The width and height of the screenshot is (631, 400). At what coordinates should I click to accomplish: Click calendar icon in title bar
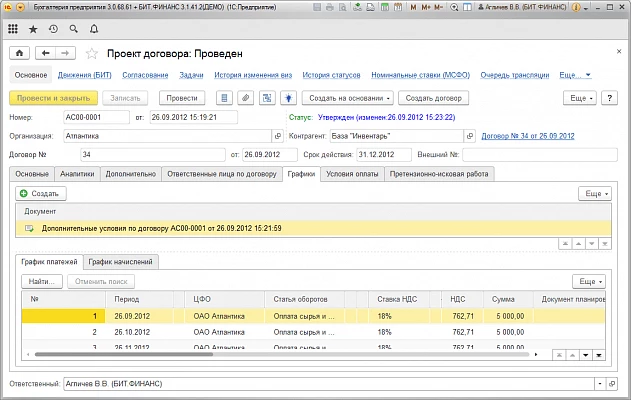(x=398, y=7)
